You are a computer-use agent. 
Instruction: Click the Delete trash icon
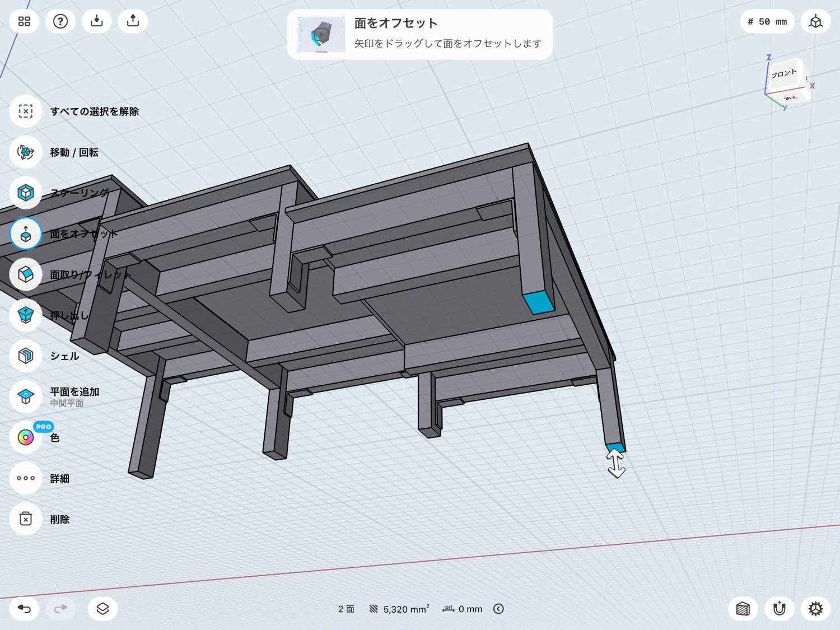pyautogui.click(x=26, y=519)
